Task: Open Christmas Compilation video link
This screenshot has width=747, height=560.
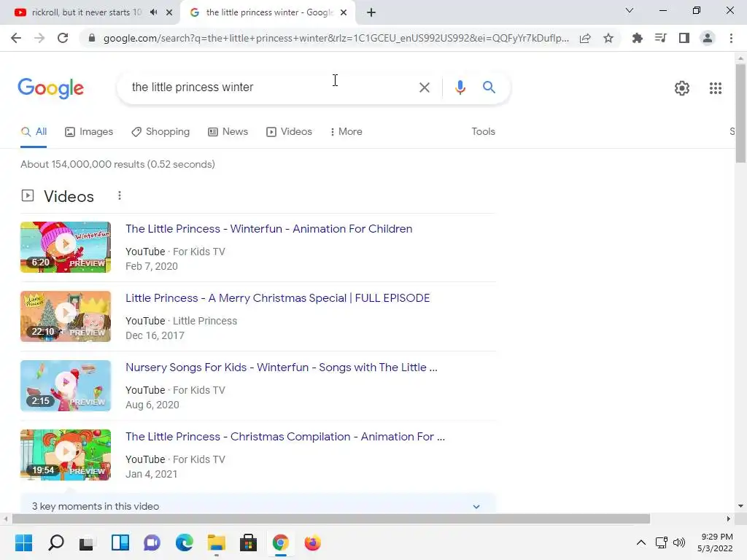Action: 285,437
